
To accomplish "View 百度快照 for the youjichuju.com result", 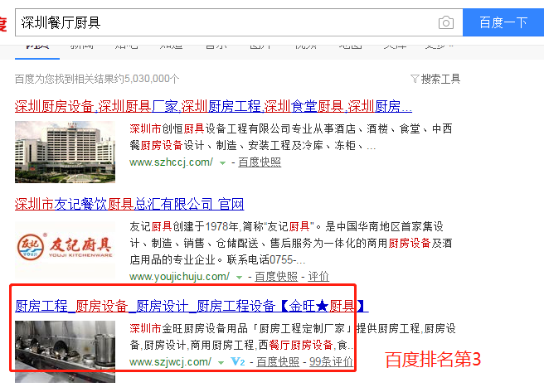I will point(275,277).
